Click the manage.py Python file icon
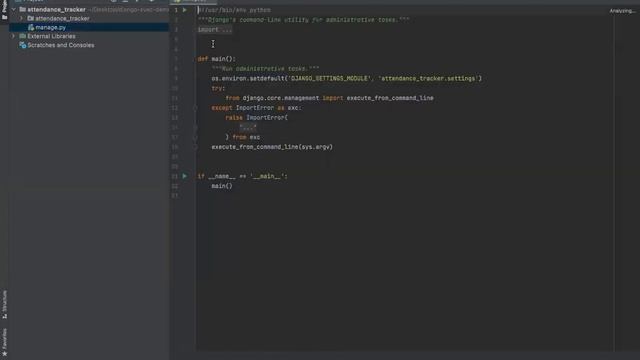The width and height of the screenshot is (640, 360). coord(31,27)
